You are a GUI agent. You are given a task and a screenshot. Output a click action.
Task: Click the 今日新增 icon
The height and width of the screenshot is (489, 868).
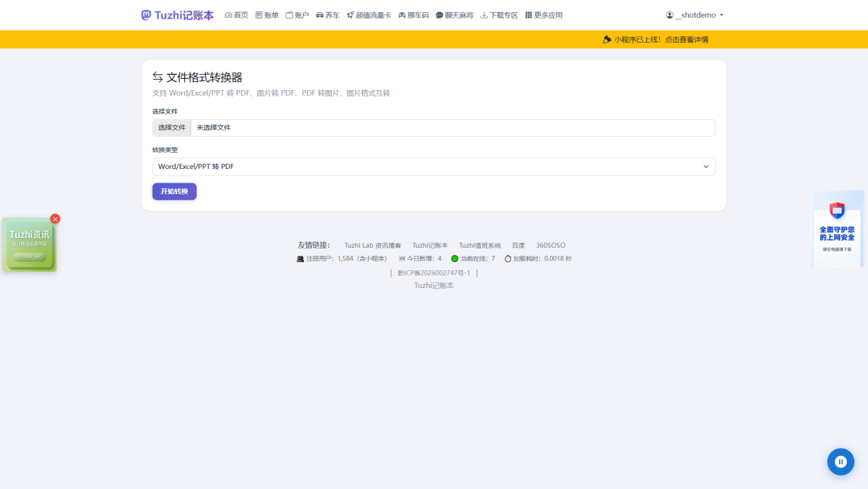(402, 259)
